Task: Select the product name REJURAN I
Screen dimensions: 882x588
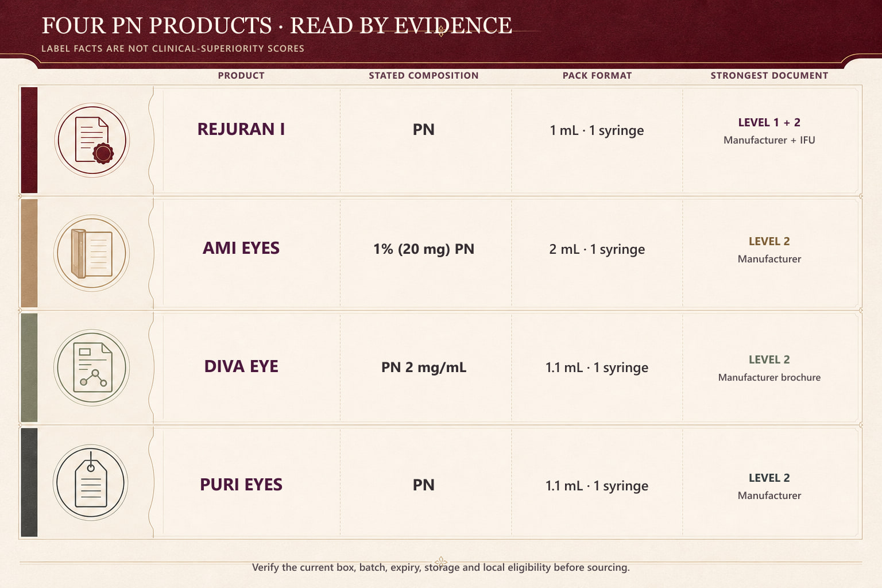Action: coord(241,129)
